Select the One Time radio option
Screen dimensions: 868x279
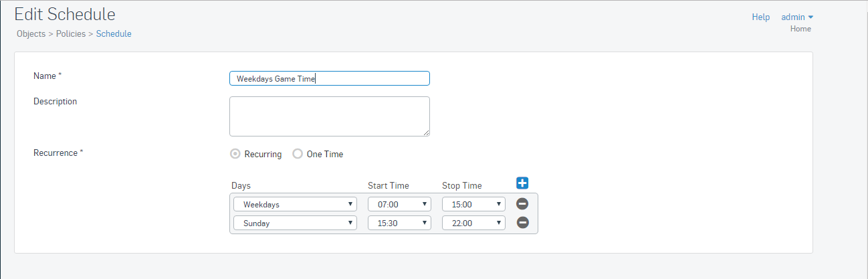pos(298,154)
